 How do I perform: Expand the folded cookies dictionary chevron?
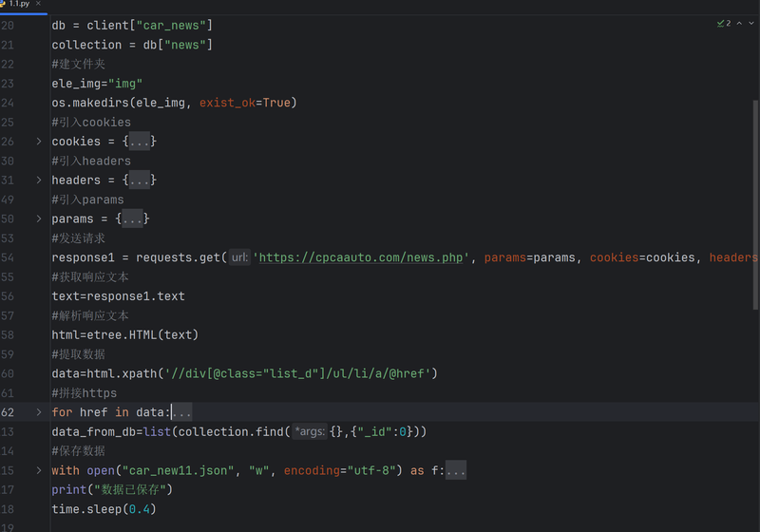(39, 142)
